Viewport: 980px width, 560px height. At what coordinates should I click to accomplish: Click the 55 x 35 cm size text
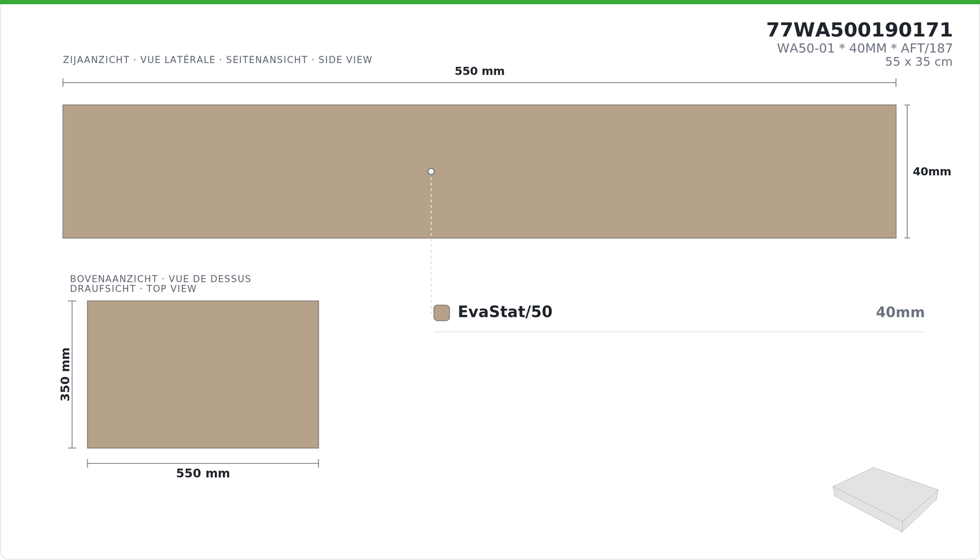click(918, 62)
